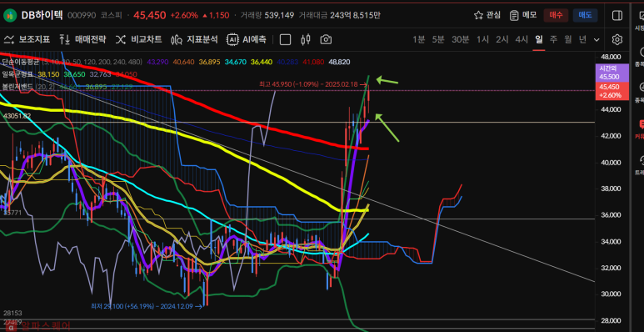This screenshot has height=332, width=644.
Task: Open 보조지표 auxiliary indicators
Action: (27, 39)
